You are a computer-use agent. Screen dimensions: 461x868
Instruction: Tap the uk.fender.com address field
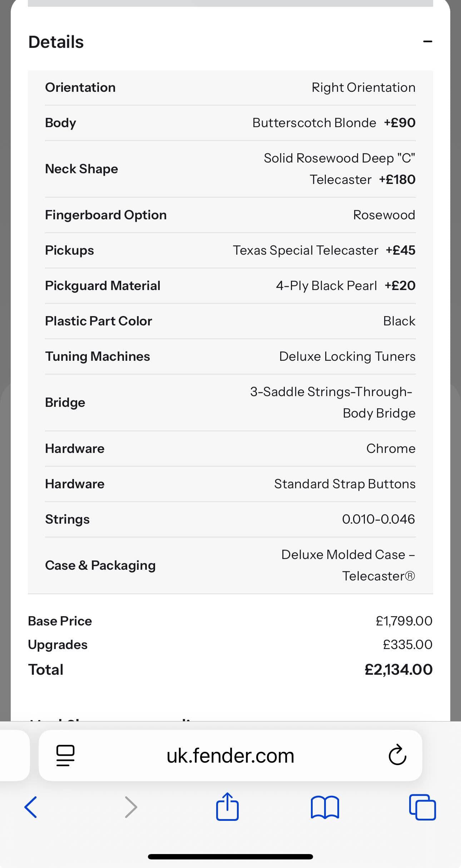tap(230, 756)
